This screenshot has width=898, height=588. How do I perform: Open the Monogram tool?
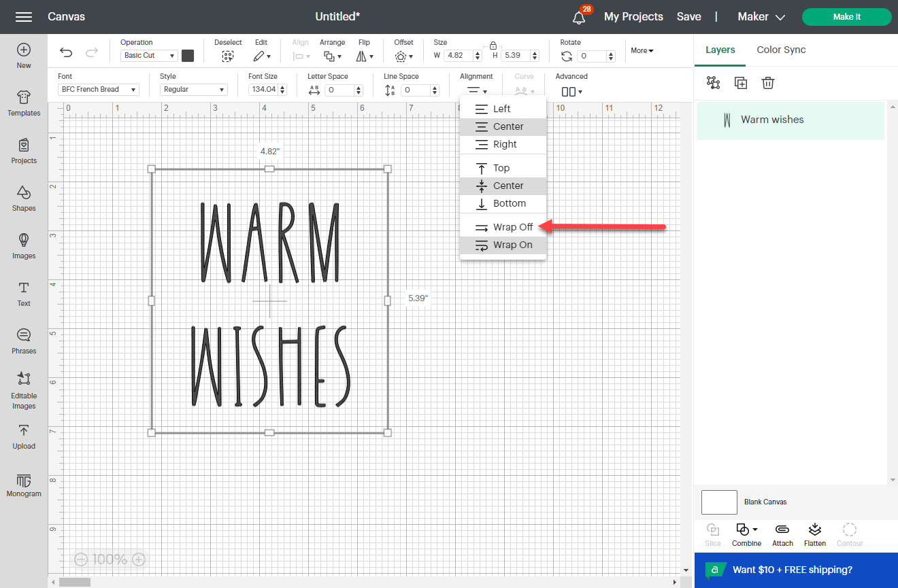24,485
